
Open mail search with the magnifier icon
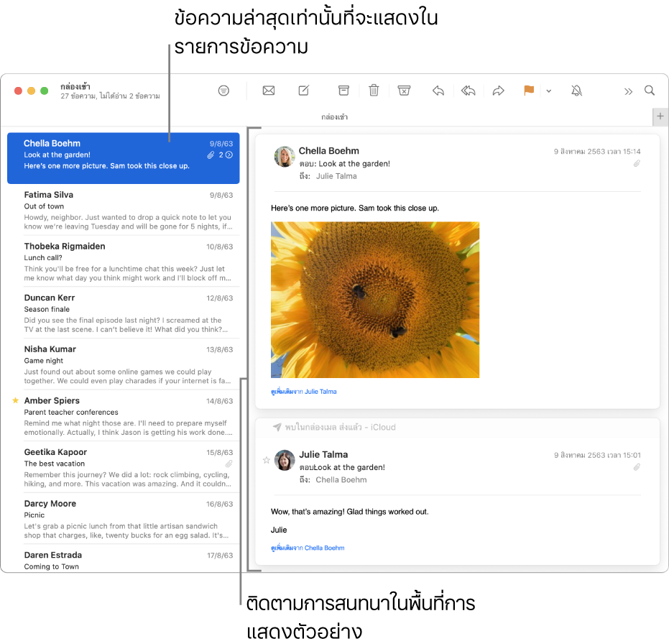[x=650, y=91]
